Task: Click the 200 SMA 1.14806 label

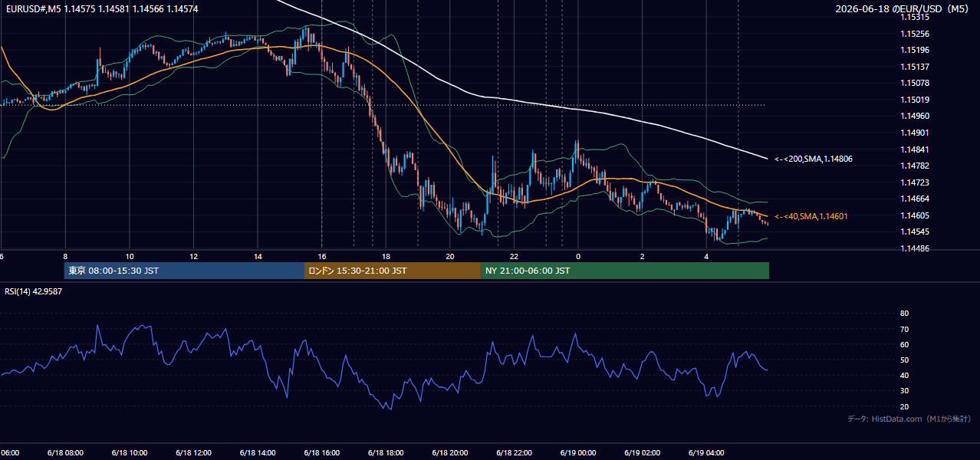Action: (814, 159)
